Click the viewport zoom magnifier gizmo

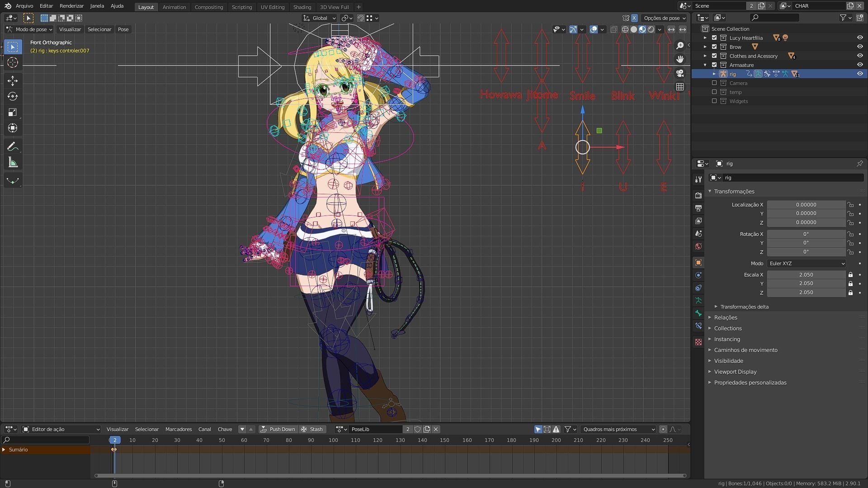(x=680, y=46)
